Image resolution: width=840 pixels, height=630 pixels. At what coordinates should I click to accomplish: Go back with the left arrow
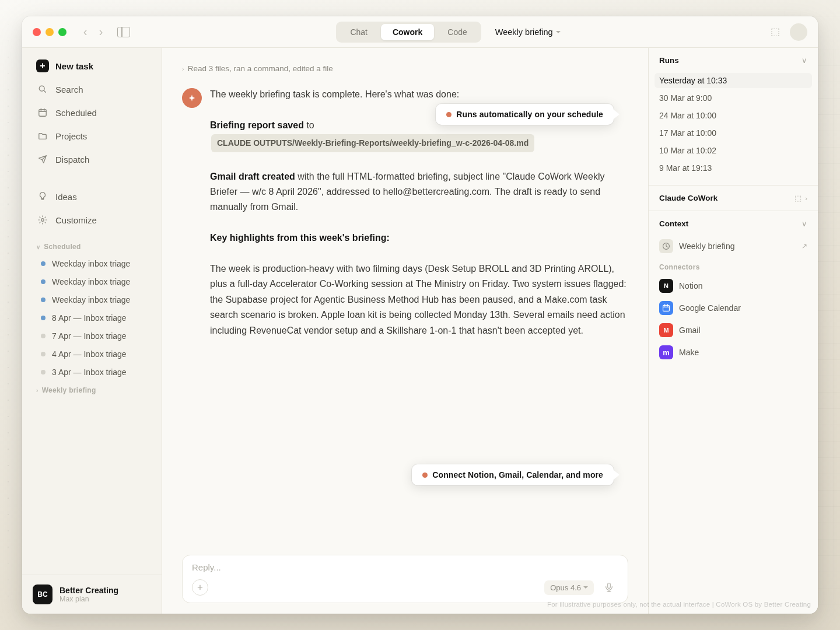85,32
